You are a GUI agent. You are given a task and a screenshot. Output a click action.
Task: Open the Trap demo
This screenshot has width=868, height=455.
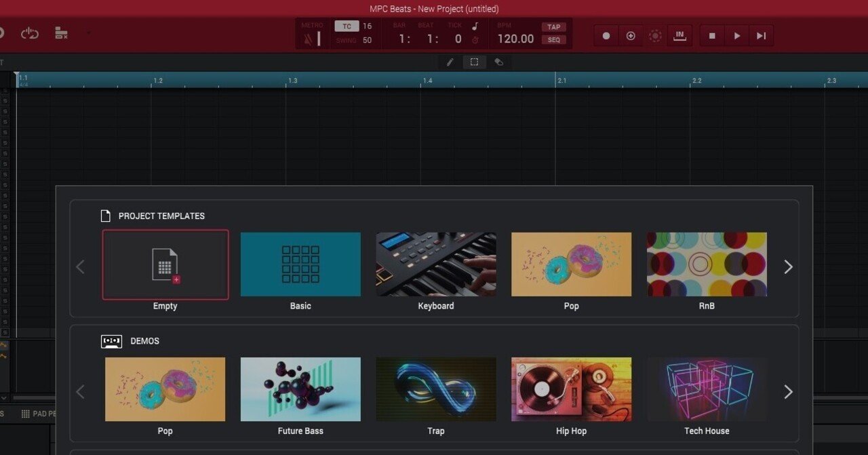click(436, 389)
